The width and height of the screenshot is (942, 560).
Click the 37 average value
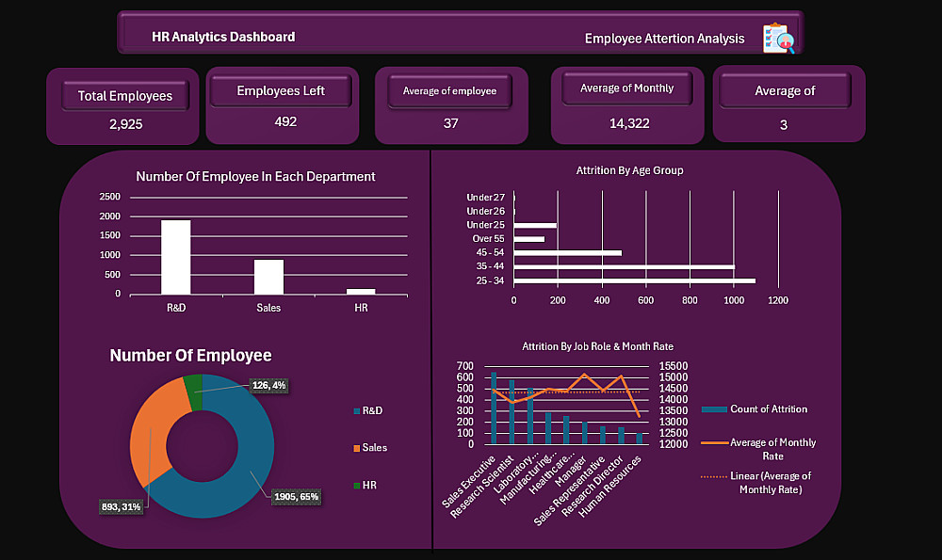click(450, 123)
